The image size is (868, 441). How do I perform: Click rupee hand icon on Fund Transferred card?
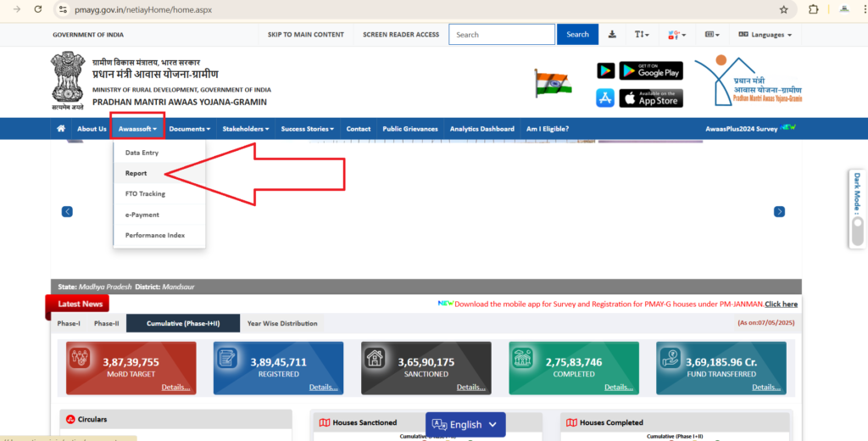click(x=670, y=358)
